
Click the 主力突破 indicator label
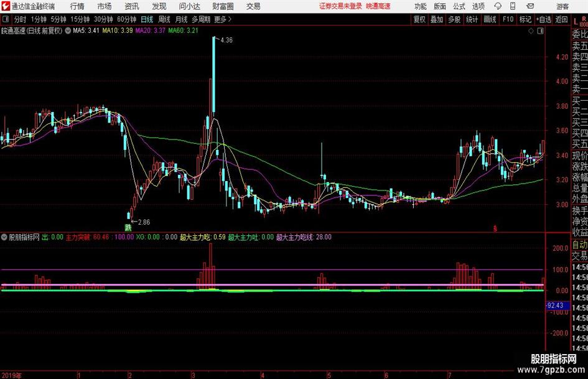78,237
